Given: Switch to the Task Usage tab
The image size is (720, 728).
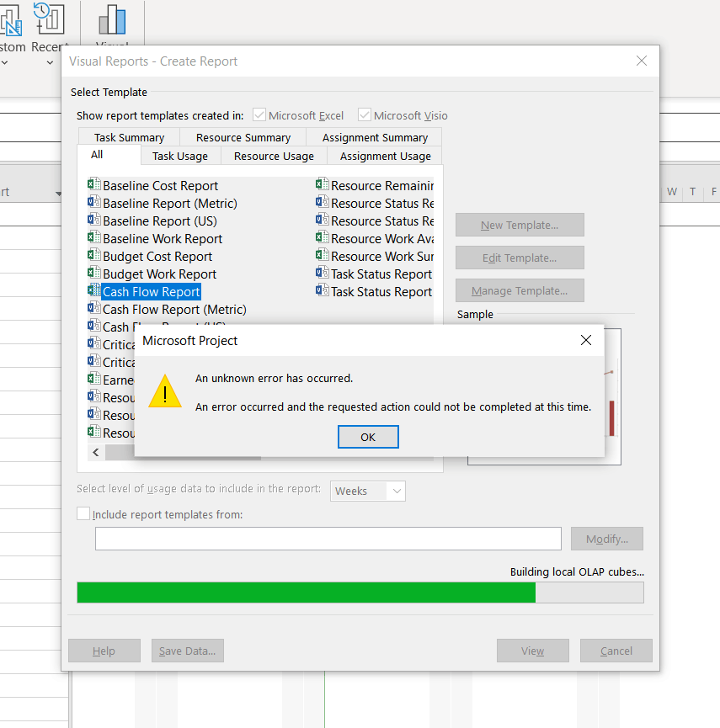Looking at the screenshot, I should [x=180, y=156].
